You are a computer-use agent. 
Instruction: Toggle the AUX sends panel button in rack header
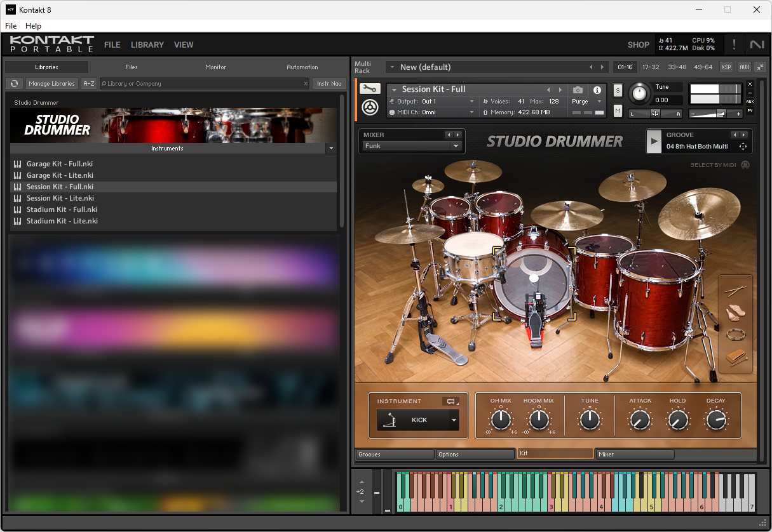(x=744, y=67)
